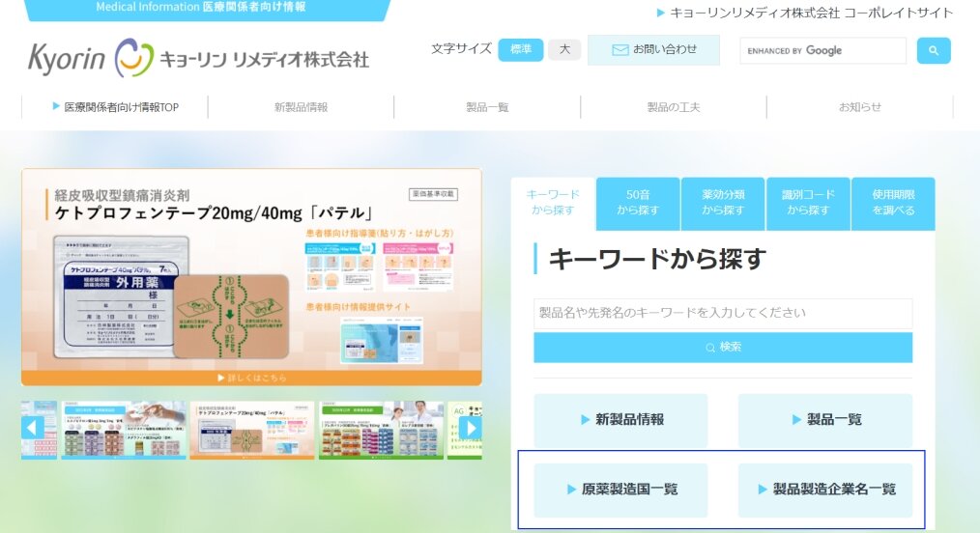Select the orange-bordered ketoprofen slide thumbnail
Viewport: 980px width, 533px height.
(252, 430)
